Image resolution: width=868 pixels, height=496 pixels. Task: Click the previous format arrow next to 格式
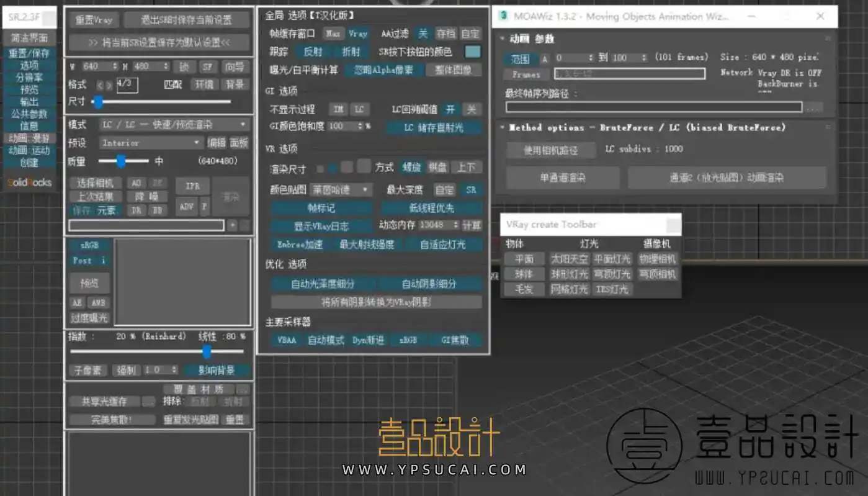coord(101,85)
